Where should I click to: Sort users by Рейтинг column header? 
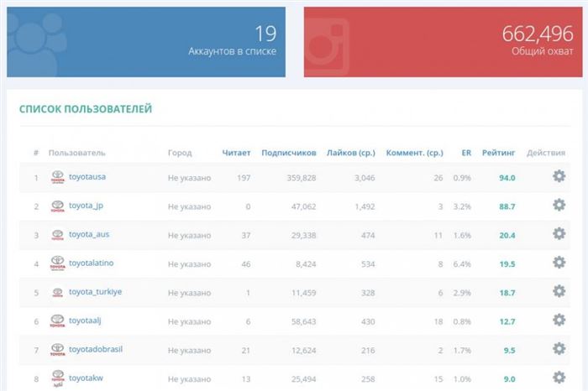click(x=498, y=153)
